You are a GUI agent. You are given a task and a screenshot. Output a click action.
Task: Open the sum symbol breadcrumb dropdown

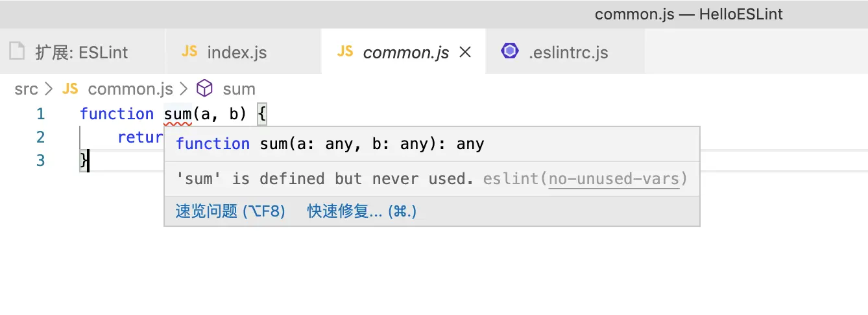(239, 89)
